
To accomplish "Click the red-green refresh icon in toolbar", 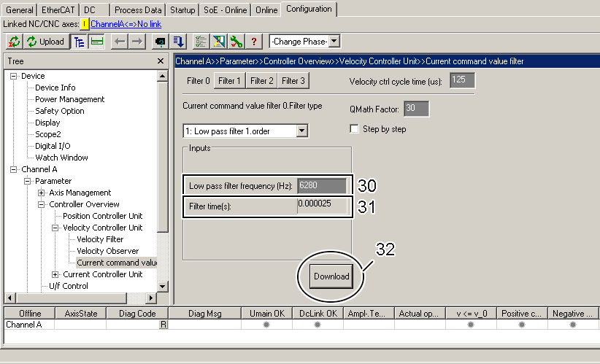I will coord(14,42).
